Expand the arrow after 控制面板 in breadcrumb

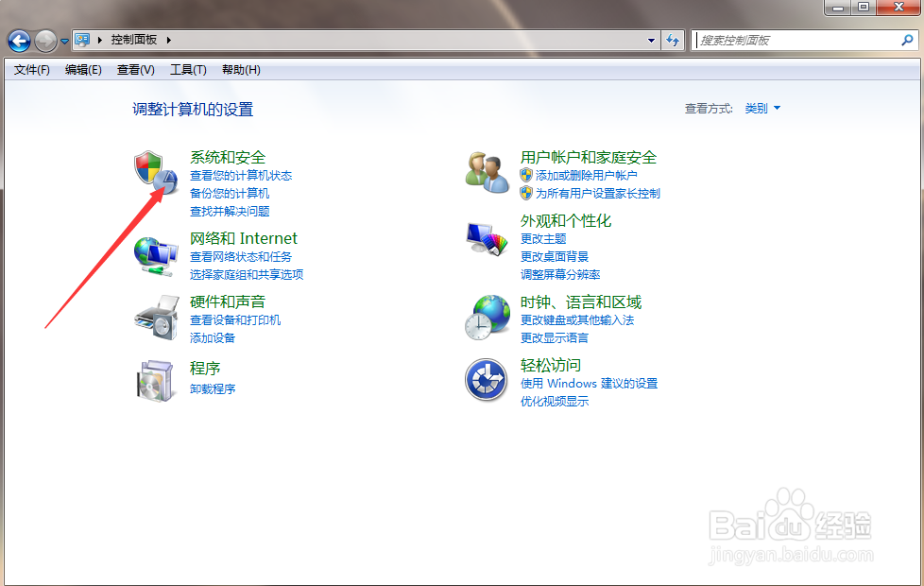point(168,40)
